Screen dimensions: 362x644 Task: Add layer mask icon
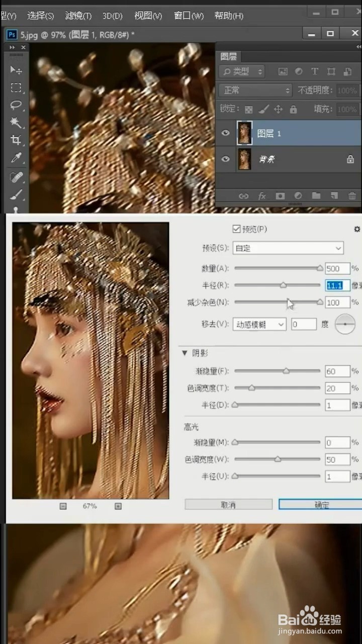click(280, 196)
